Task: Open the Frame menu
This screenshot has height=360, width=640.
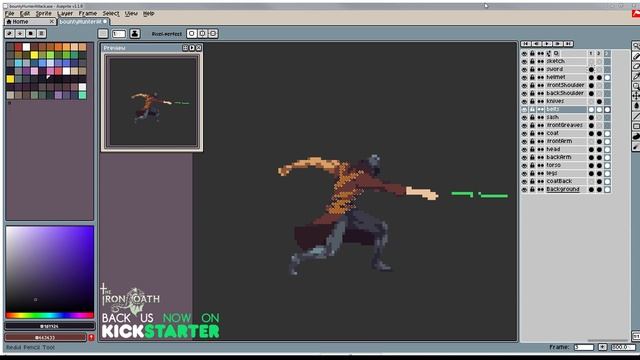Action: tap(88, 13)
